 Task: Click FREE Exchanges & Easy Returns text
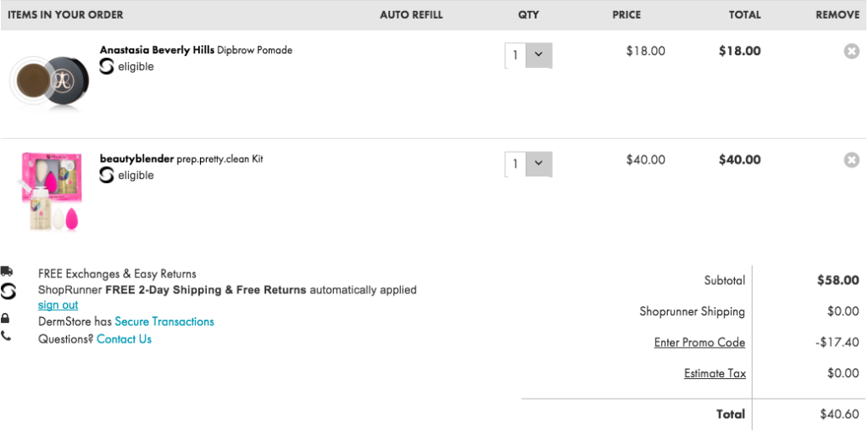pyautogui.click(x=117, y=274)
